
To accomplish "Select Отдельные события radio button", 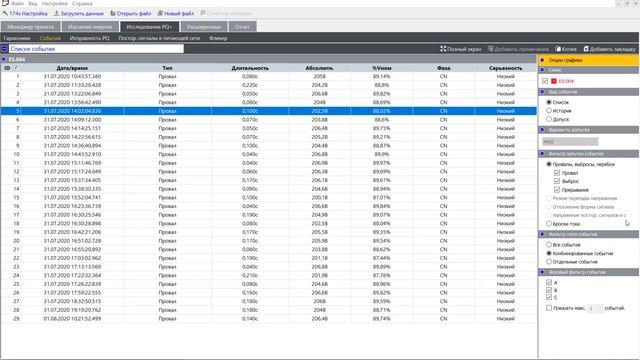I will 549,262.
